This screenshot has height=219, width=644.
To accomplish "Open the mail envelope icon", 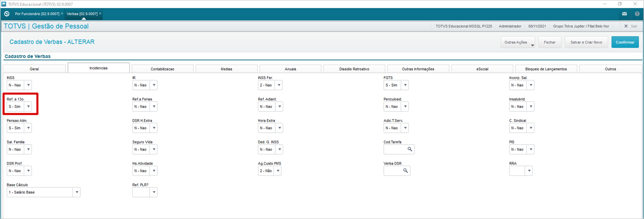I will tap(624, 14).
